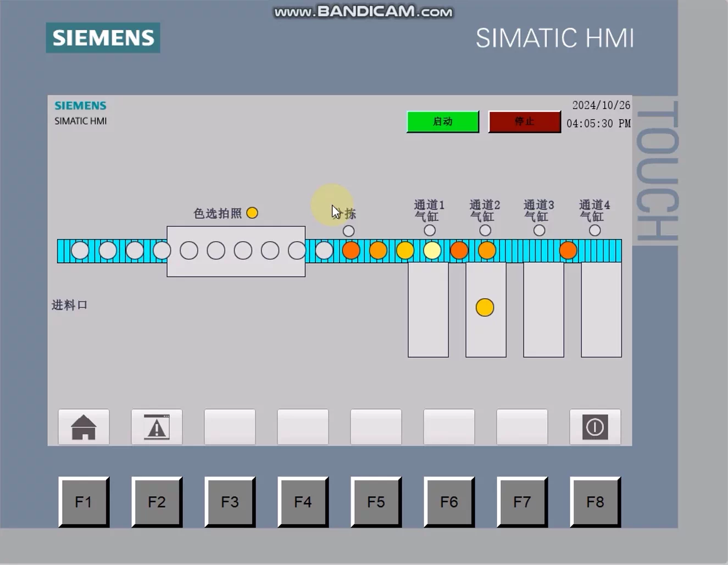
Task: Click the blank softkey above F5
Action: coord(376,427)
